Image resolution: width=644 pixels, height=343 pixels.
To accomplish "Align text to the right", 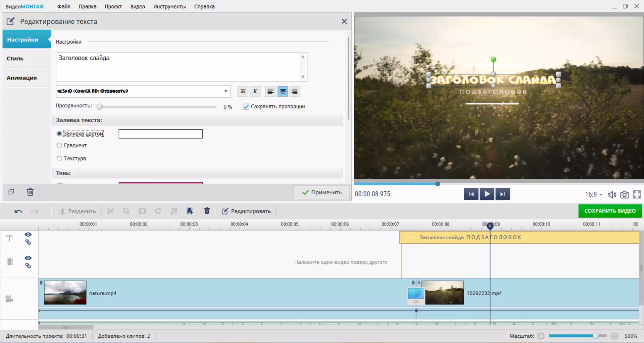I will (294, 91).
